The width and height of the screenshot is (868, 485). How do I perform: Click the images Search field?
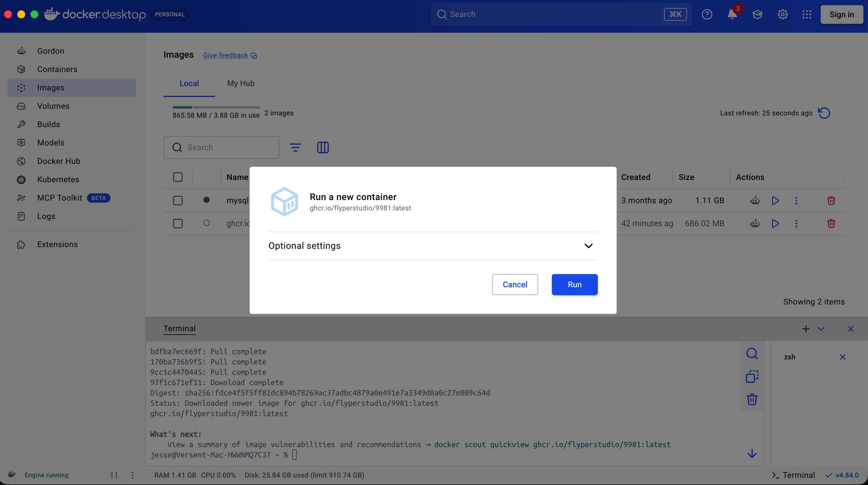point(221,147)
